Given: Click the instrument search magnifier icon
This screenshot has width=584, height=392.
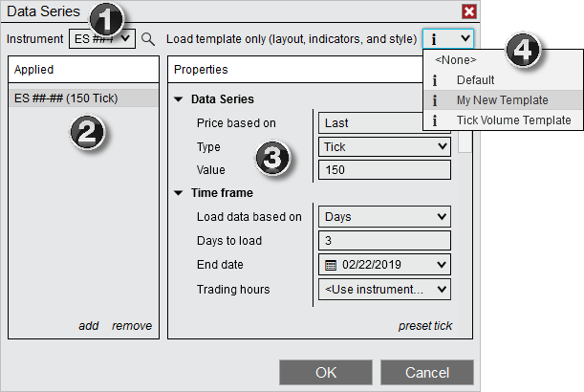Looking at the screenshot, I should (147, 39).
